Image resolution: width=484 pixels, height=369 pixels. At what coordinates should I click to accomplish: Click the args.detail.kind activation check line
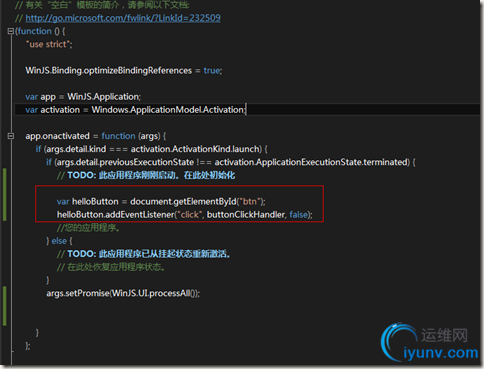[152, 149]
